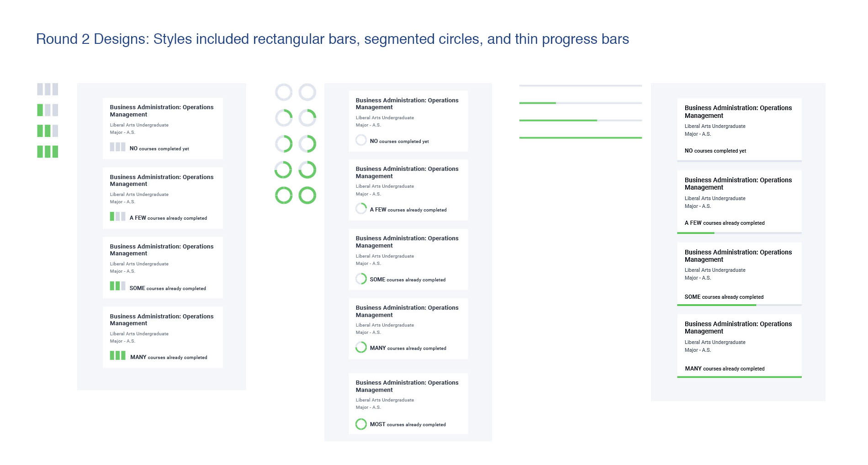Open the bottom circle-style card with 'MOST' label
Screen dimensions: 868x465
408,403
